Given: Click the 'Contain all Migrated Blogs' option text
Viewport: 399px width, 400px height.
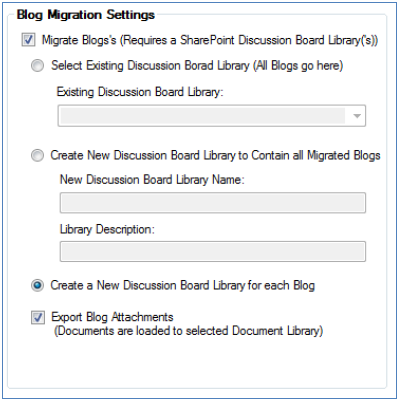Looking at the screenshot, I should [x=316, y=155].
